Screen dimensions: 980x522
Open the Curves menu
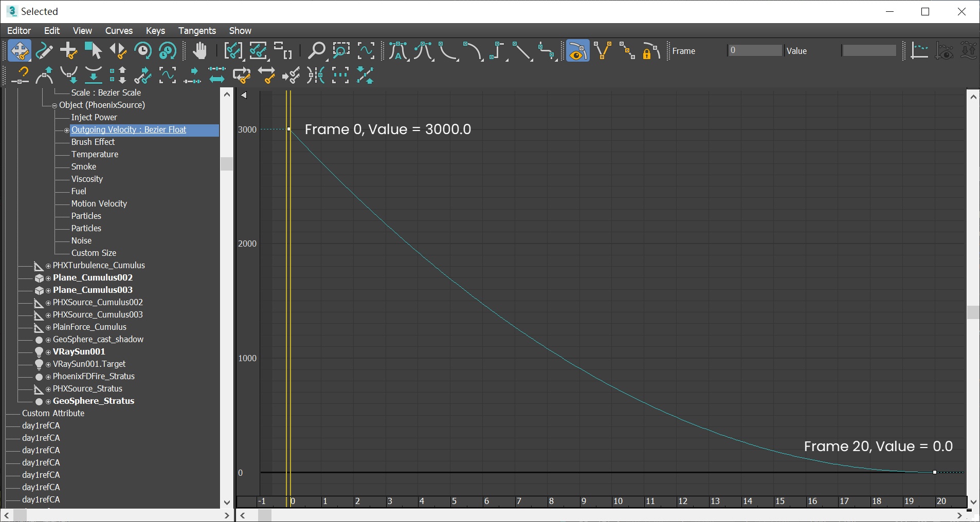119,31
